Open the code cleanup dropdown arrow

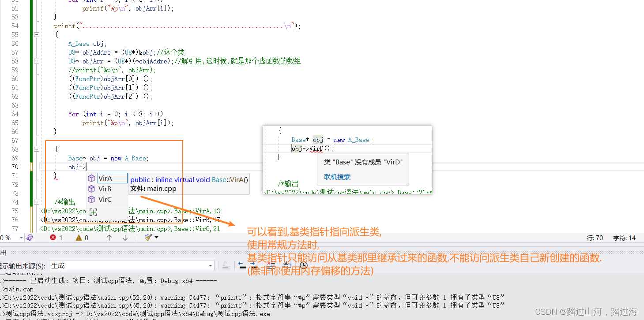[x=156, y=238]
